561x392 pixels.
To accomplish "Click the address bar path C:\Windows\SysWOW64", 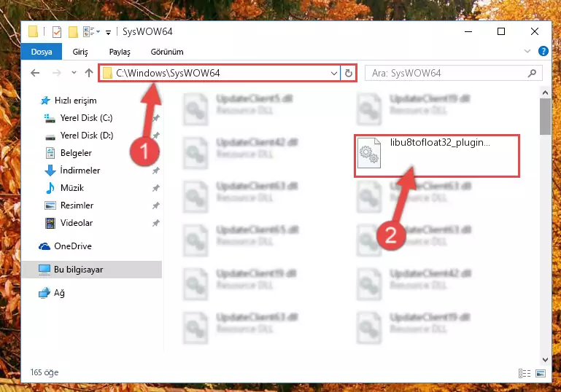I will point(168,74).
